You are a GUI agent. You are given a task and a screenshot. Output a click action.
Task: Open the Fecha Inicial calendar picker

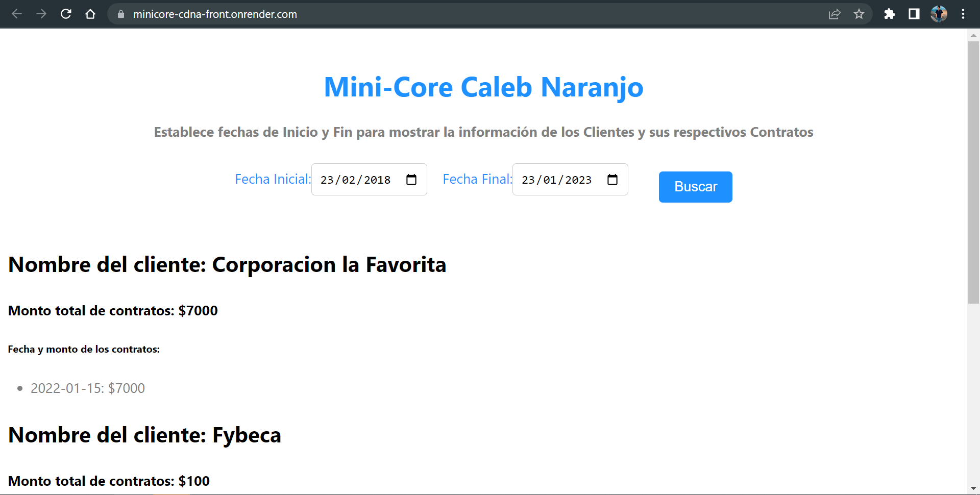coord(411,179)
